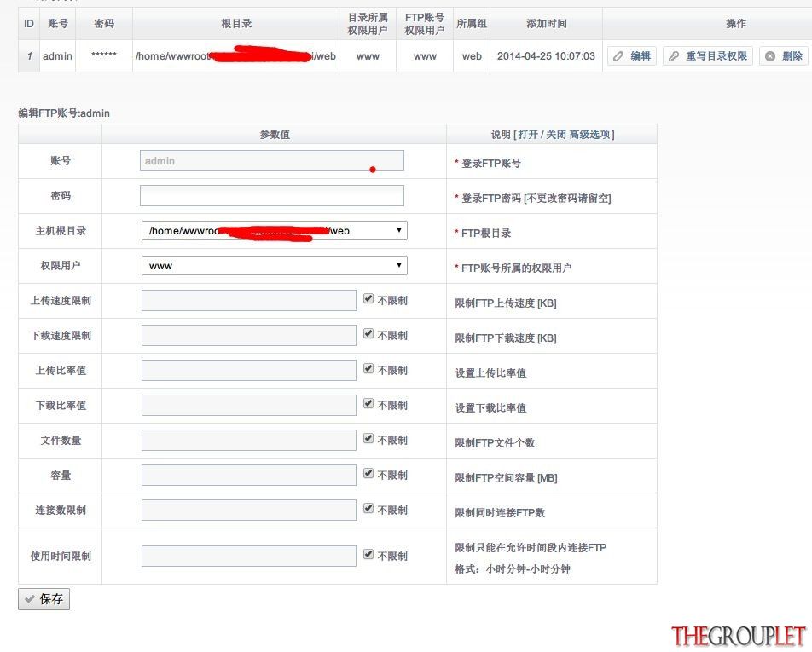
Task: Toggle 不限制 for 上传速度限制
Action: 368,298
